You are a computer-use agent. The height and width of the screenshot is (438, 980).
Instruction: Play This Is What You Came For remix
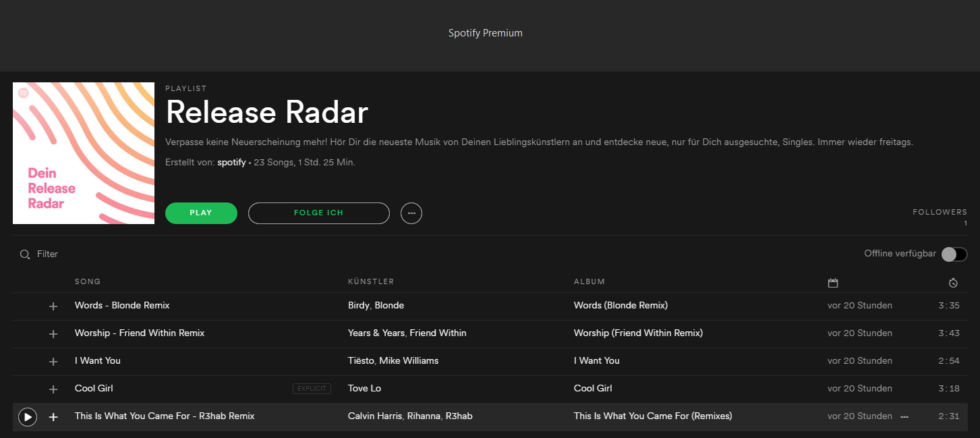click(28, 417)
